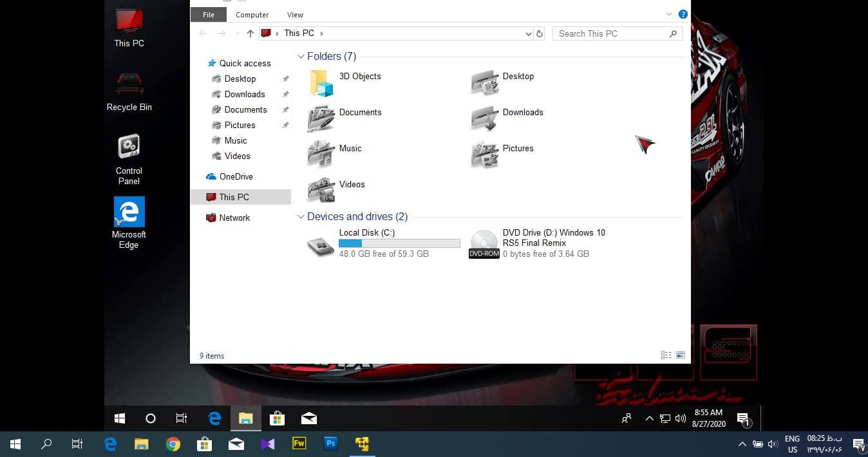Click the chevron after This PC in address bar

321,33
